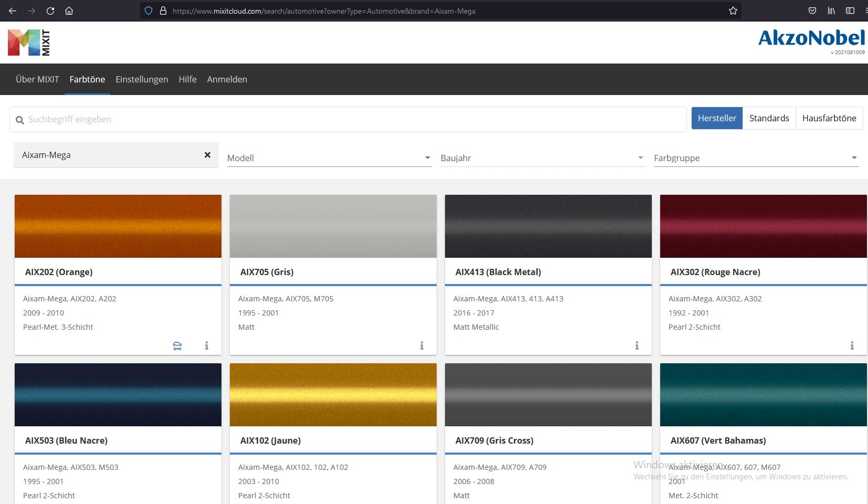
Task: Open AIX705 (Gris) title link
Action: (267, 272)
